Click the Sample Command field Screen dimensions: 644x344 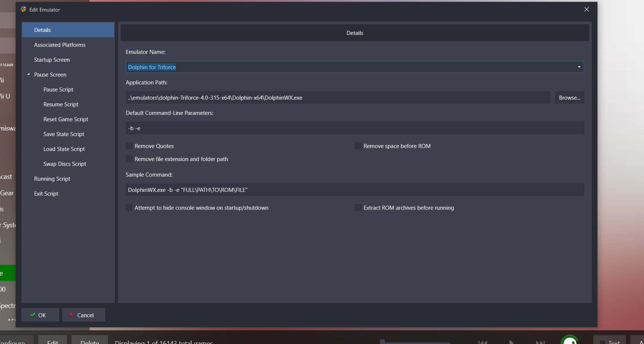click(x=355, y=190)
